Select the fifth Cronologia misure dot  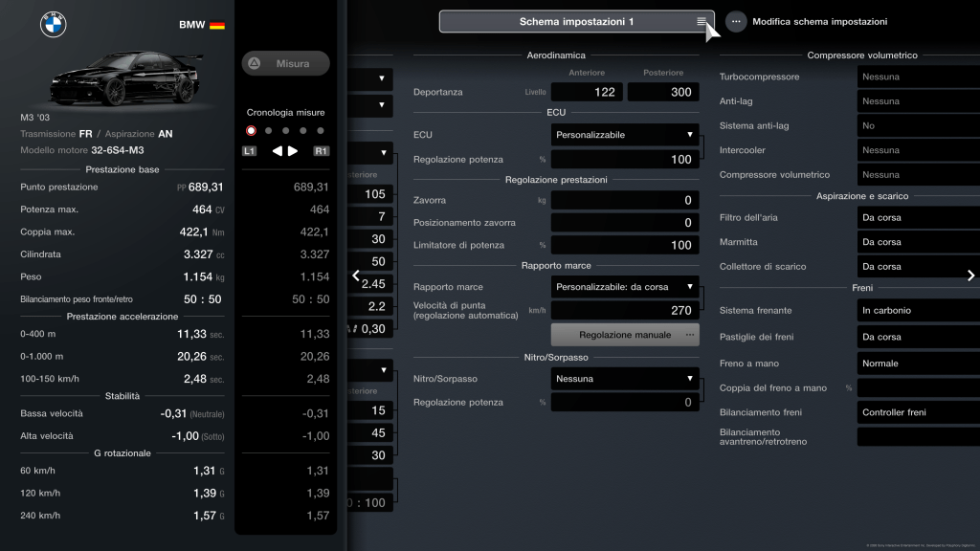pyautogui.click(x=321, y=131)
